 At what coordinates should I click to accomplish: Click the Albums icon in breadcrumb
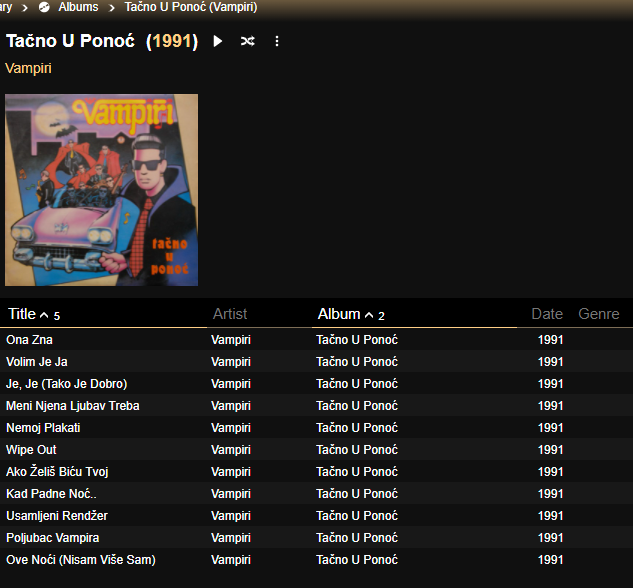coord(44,7)
